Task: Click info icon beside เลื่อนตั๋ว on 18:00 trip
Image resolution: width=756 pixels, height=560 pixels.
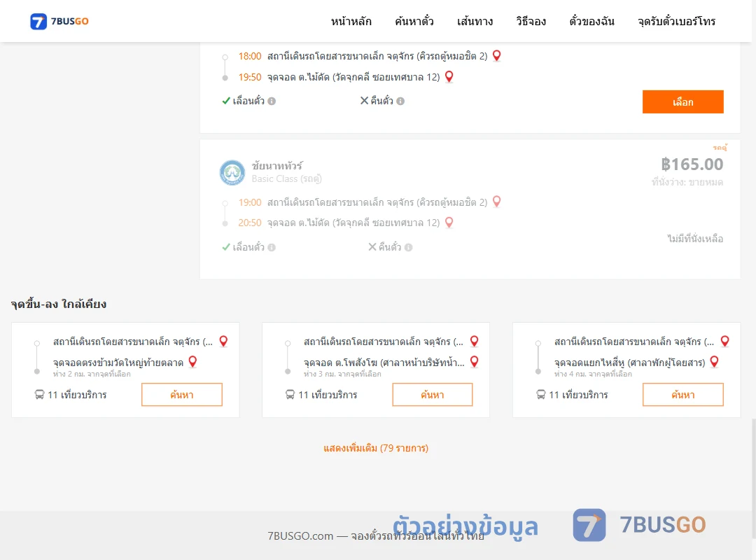Action: click(x=272, y=101)
